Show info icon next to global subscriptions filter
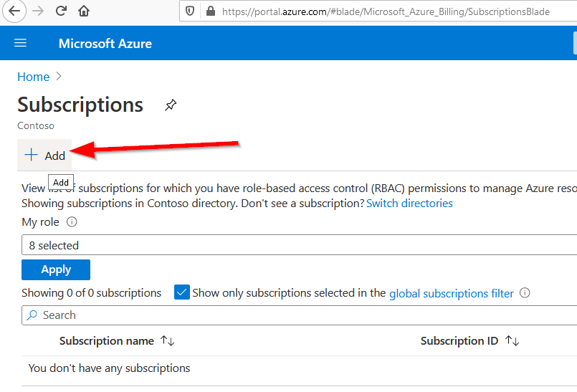This screenshot has height=392, width=577. point(525,292)
